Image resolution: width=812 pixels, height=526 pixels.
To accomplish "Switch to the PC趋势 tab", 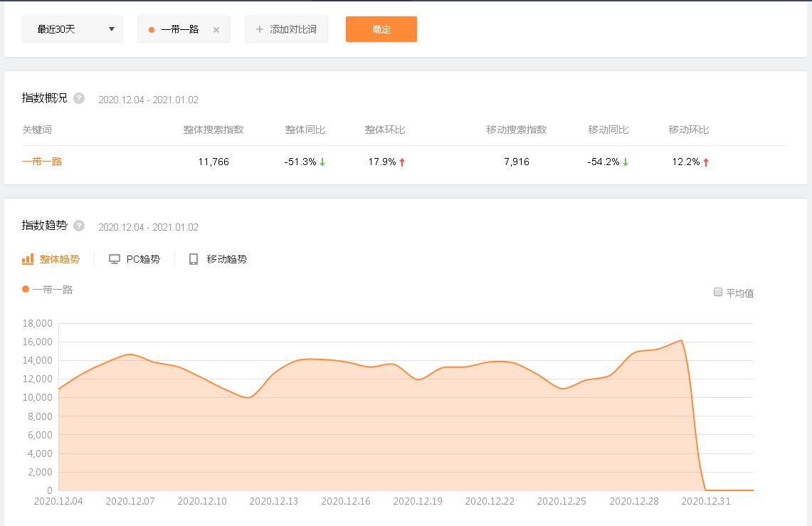I will (143, 259).
